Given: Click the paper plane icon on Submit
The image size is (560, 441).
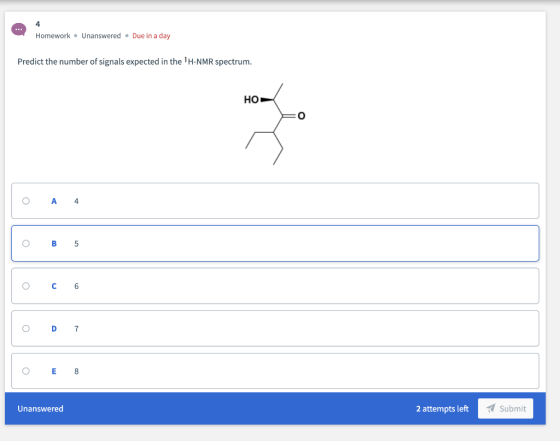Looking at the screenshot, I should 491,408.
